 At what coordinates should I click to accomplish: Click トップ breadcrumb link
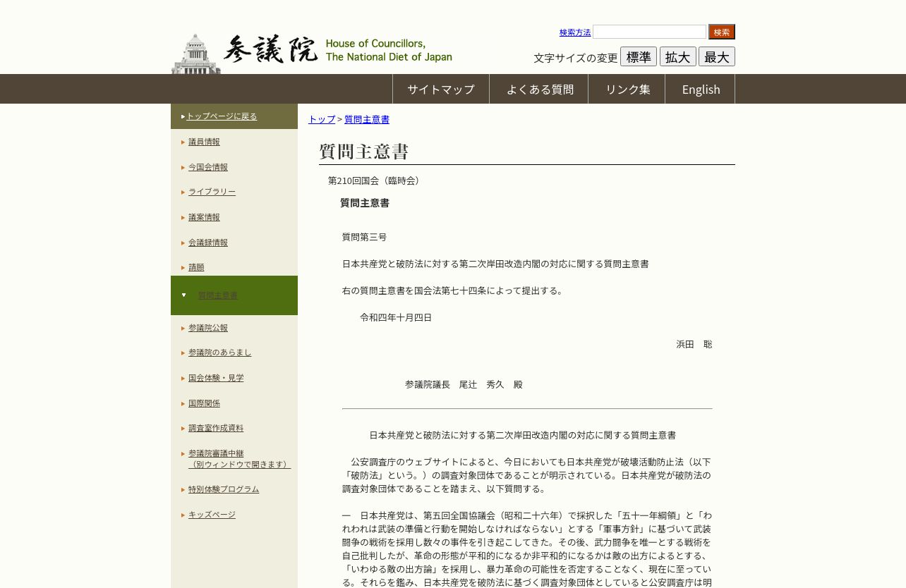(322, 119)
